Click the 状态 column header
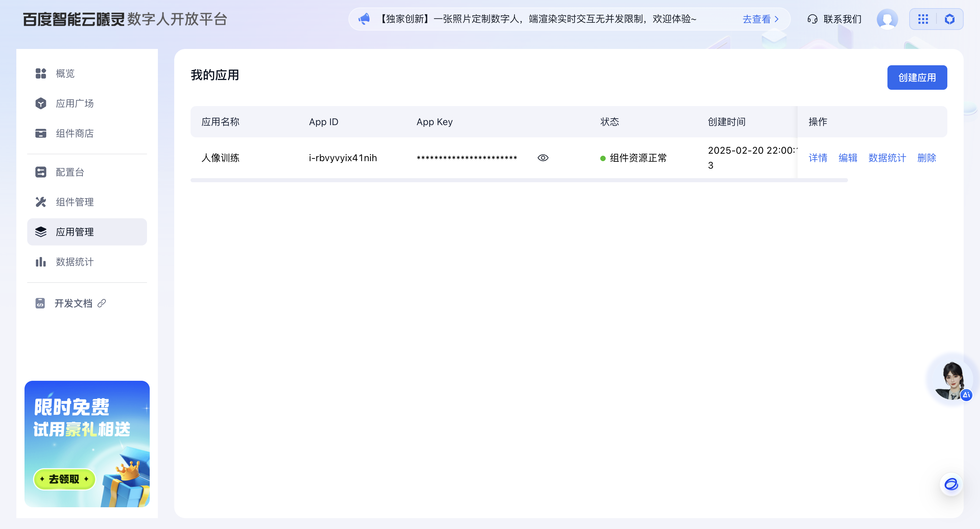Screen dimensions: 980x529 pos(609,122)
